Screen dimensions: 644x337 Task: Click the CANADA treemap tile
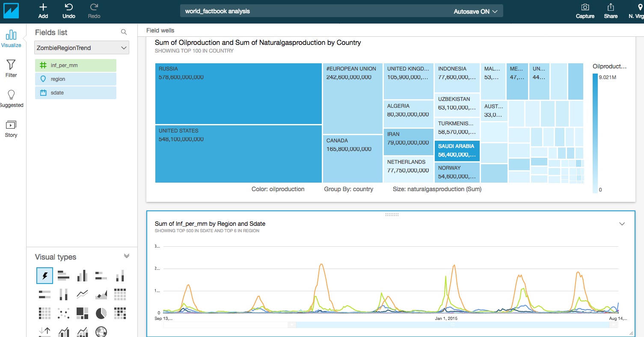pos(353,159)
